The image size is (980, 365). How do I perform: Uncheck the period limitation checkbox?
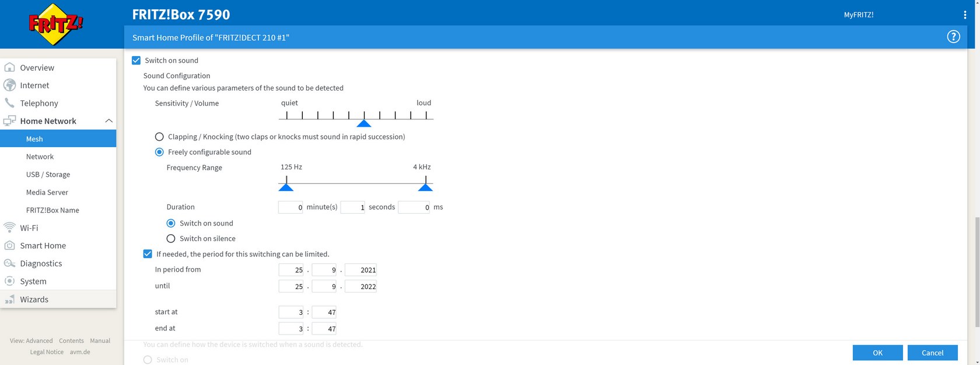point(148,254)
